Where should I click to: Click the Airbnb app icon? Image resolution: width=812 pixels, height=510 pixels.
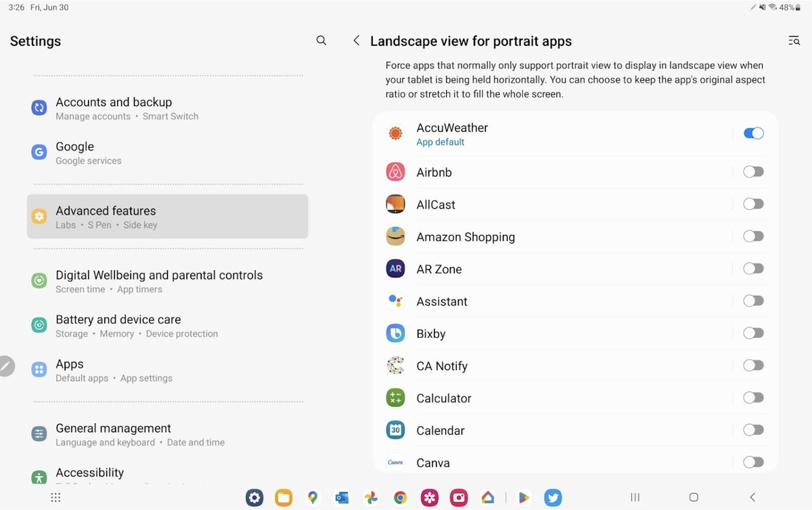[395, 171]
